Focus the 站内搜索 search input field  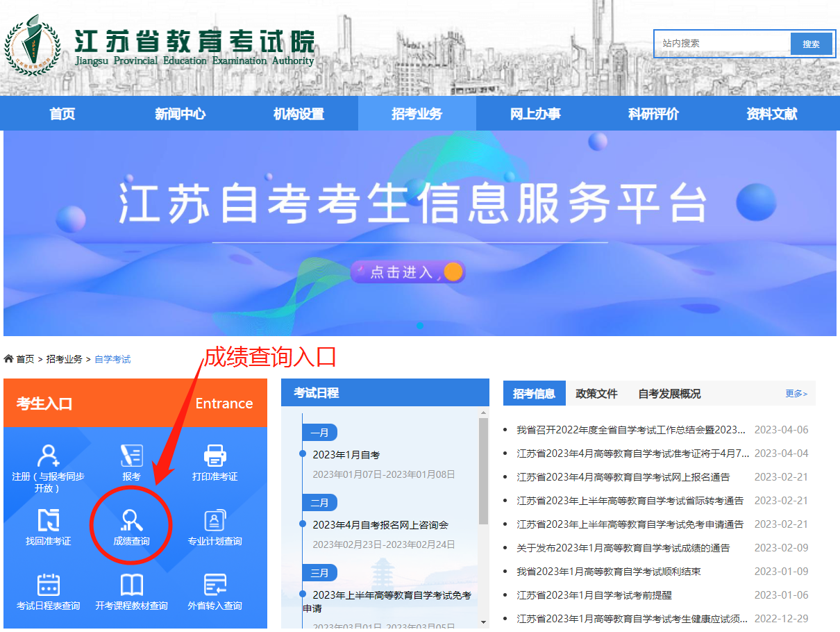(722, 43)
